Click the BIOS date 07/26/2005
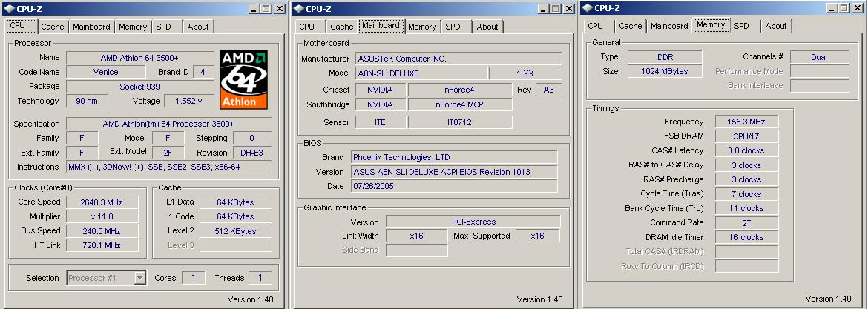868x309 pixels. [x=454, y=186]
